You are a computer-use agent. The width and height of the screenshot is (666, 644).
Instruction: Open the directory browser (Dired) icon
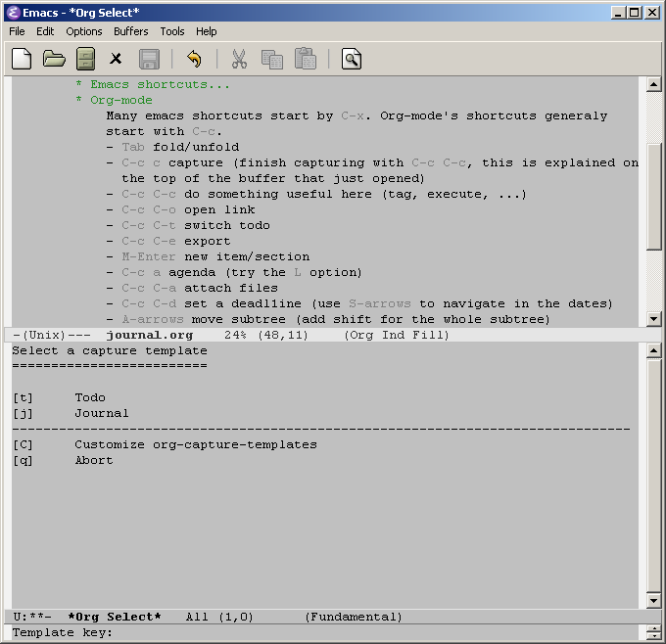[x=85, y=60]
